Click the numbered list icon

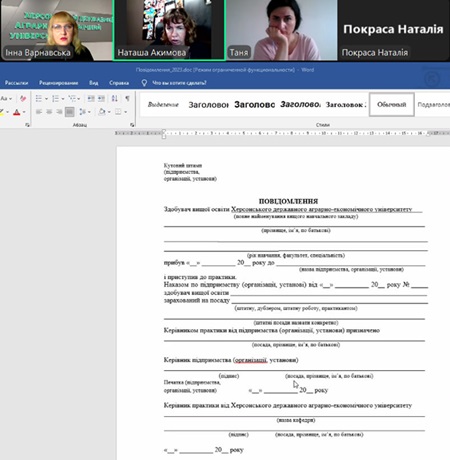coord(55,98)
